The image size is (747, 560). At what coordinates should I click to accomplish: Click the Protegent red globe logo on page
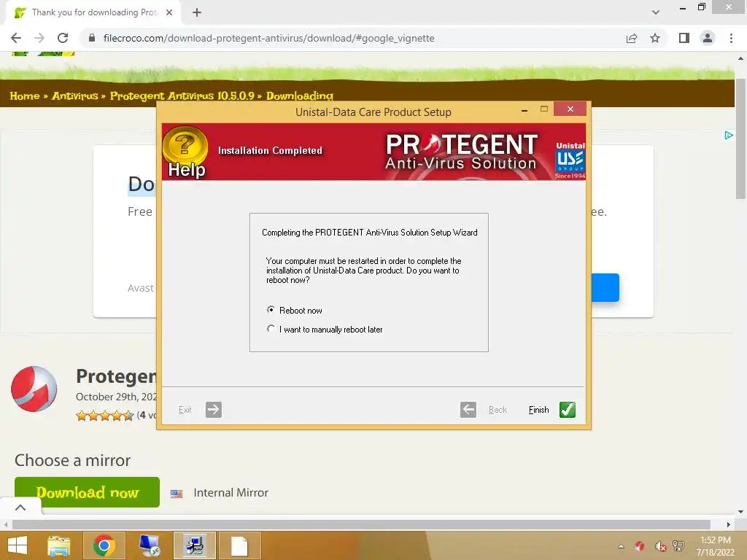click(34, 389)
